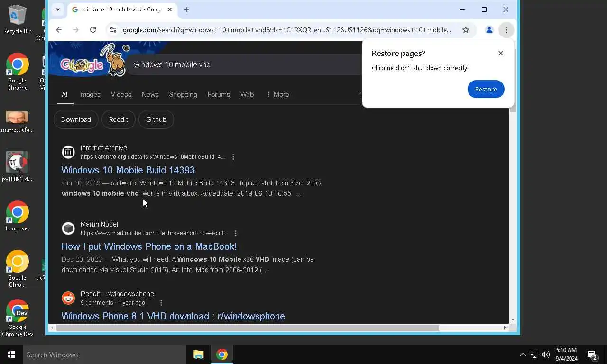The image size is (607, 364).
Task: Click the Search Windows taskbar box
Action: (104, 355)
